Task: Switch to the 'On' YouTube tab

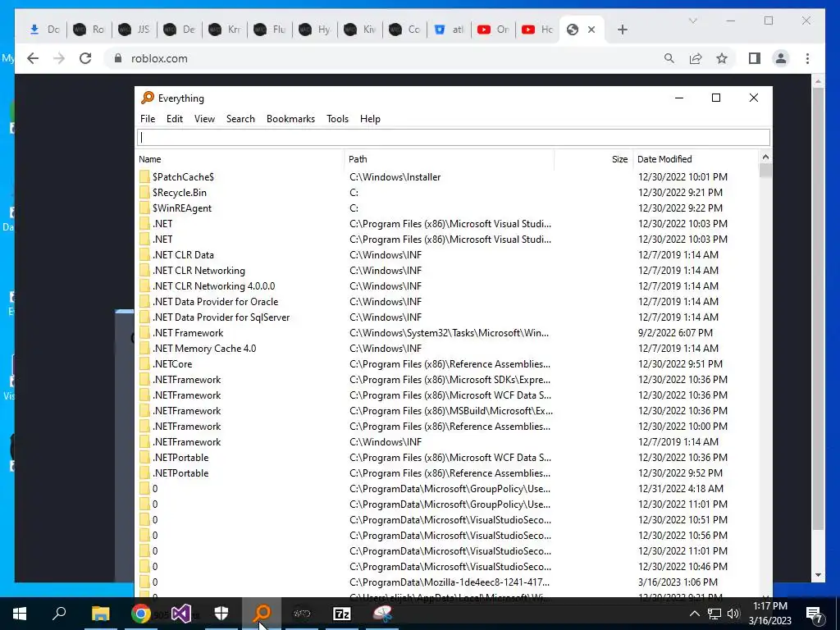Action: [x=493, y=30]
